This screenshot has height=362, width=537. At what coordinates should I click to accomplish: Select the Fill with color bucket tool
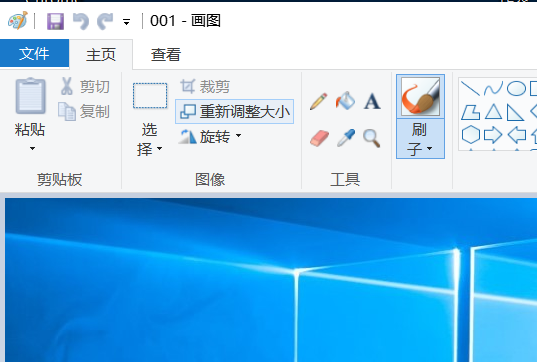coord(345,101)
